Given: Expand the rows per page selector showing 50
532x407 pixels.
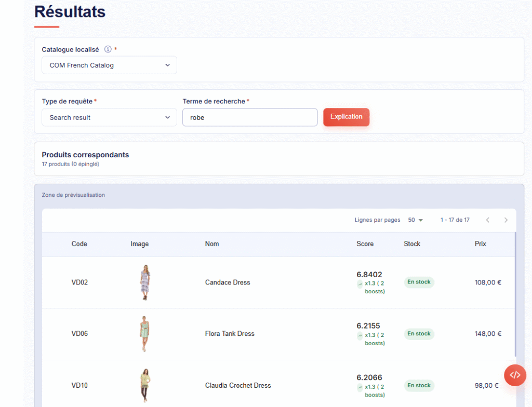Looking at the screenshot, I should [x=415, y=220].
